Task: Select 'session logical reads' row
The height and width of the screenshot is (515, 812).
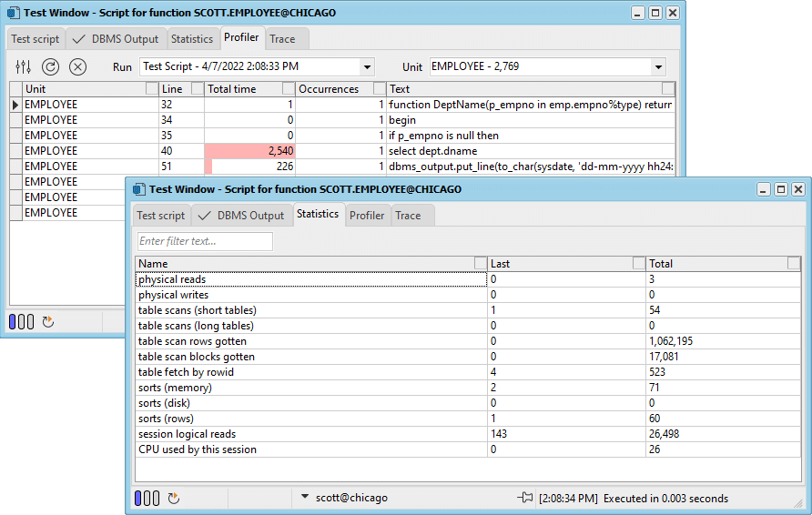Action: click(x=468, y=434)
